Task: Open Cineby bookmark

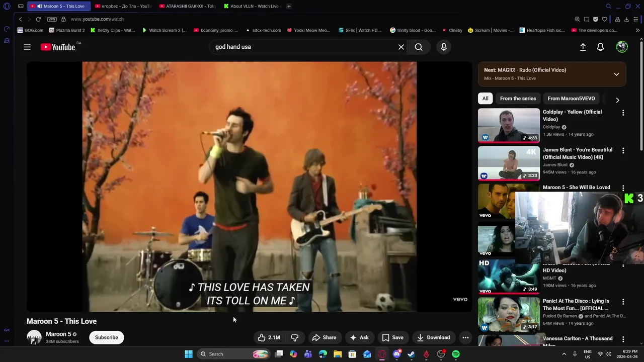Action: (452, 30)
